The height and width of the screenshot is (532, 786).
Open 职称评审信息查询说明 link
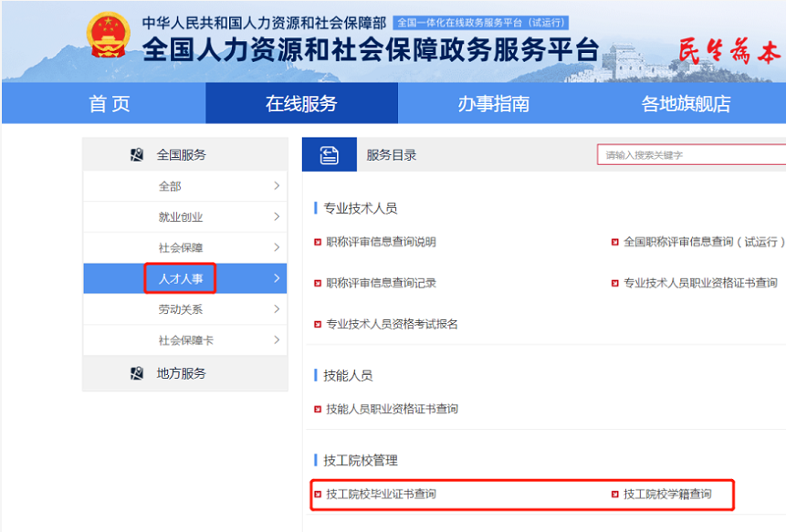pos(381,243)
